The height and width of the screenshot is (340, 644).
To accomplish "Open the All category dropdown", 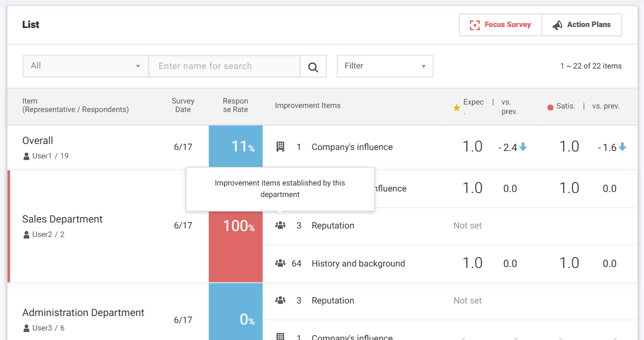I will pos(85,66).
